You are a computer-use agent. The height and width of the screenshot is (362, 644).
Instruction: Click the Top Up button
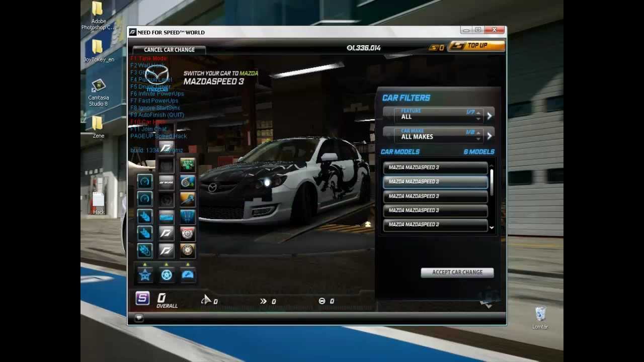coord(476,46)
